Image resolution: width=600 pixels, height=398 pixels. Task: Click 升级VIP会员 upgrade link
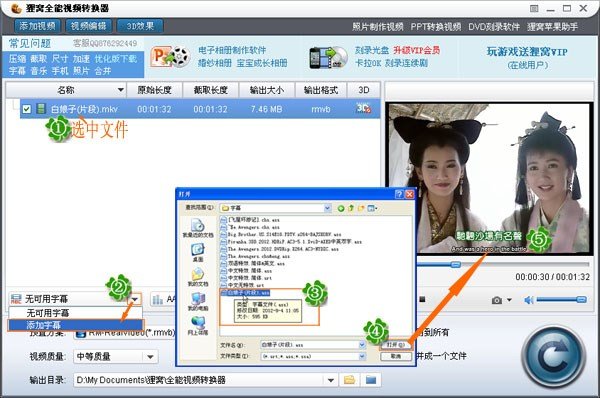coord(417,50)
